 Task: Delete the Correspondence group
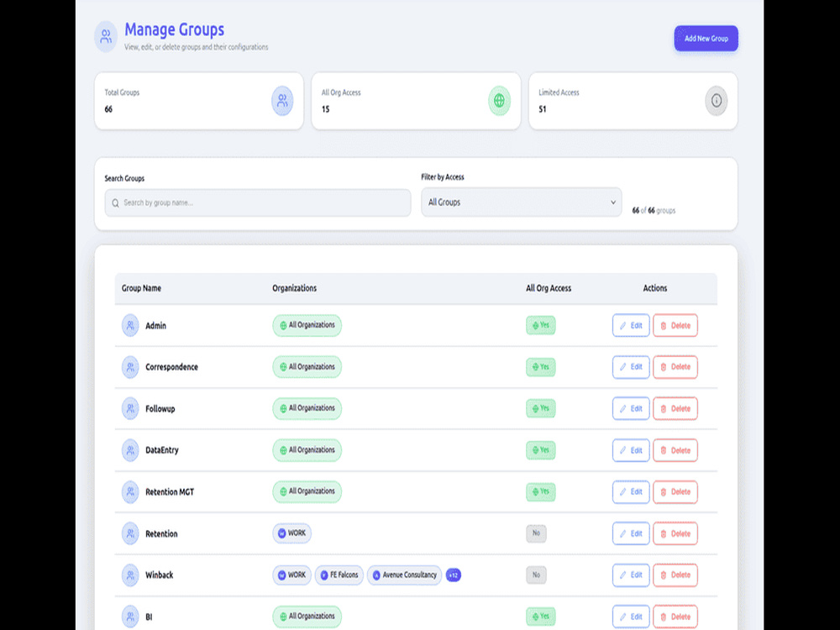point(675,367)
